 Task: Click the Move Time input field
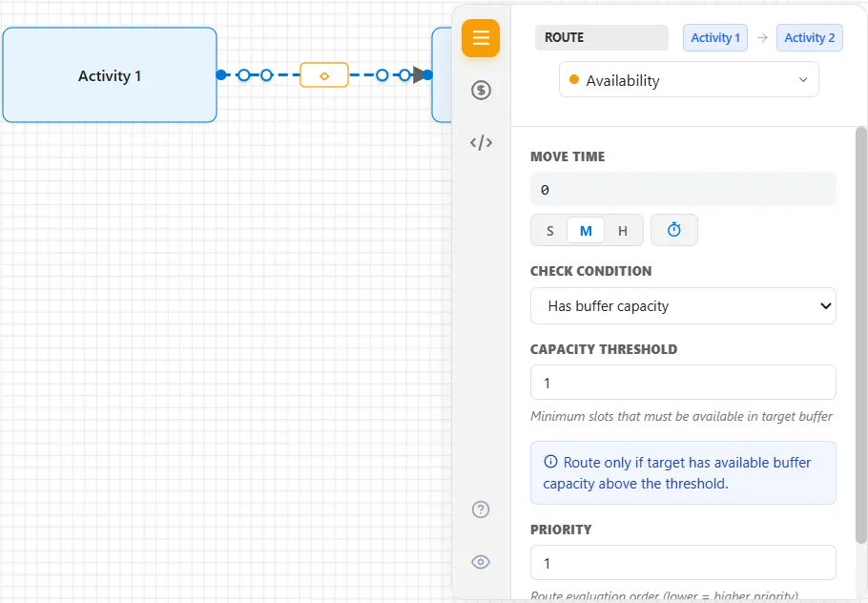[x=683, y=189]
